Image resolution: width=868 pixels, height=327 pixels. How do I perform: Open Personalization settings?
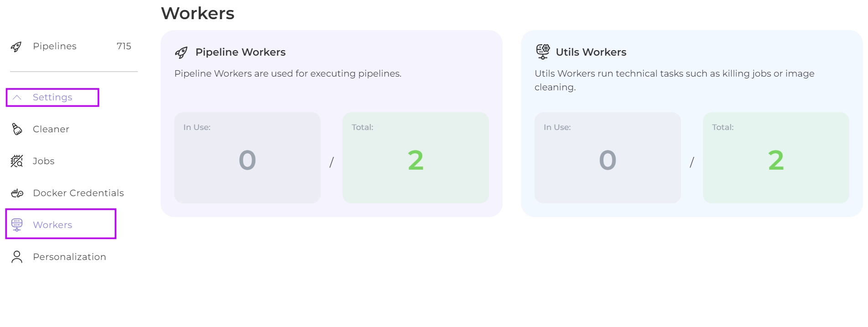click(69, 257)
